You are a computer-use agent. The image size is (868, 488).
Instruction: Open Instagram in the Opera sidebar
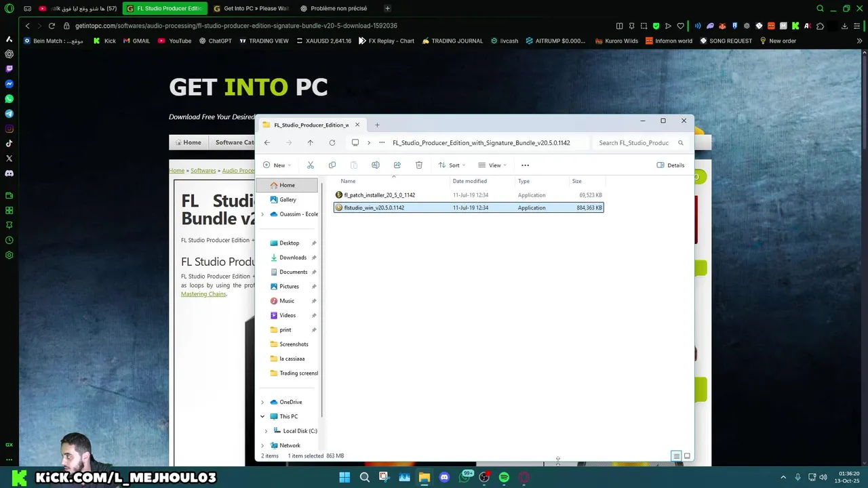[9, 129]
